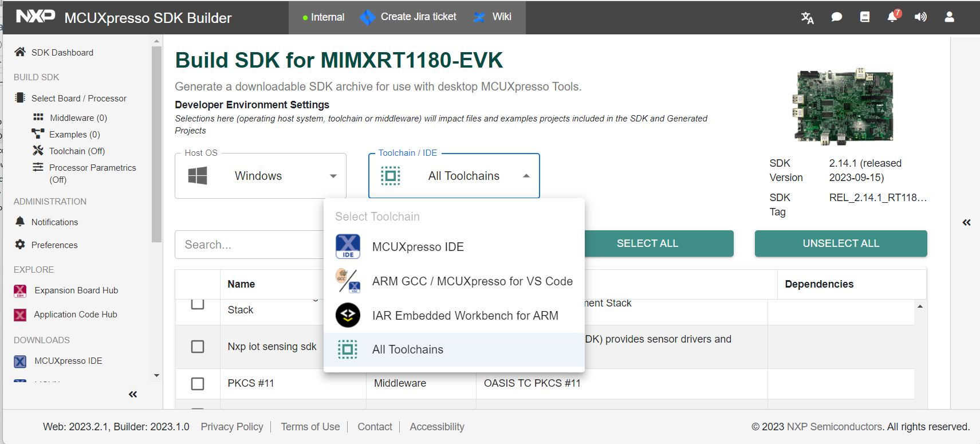This screenshot has height=444, width=980.
Task: Click the MCUXpresso IDE toolchain icon
Action: pos(348,247)
